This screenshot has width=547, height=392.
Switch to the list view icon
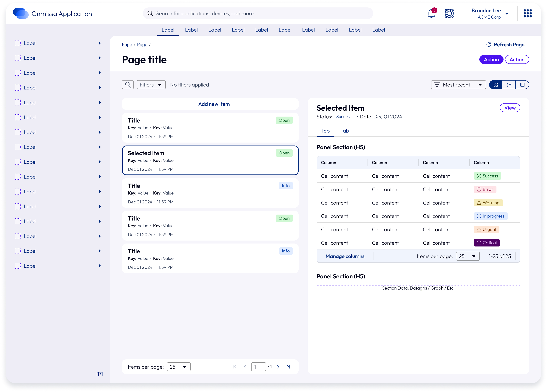coord(509,85)
